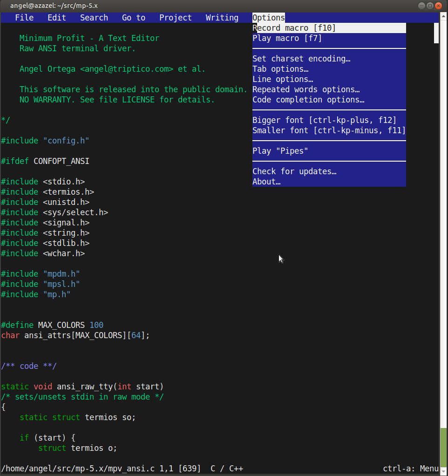Minimize the terminal window

(x=421, y=6)
